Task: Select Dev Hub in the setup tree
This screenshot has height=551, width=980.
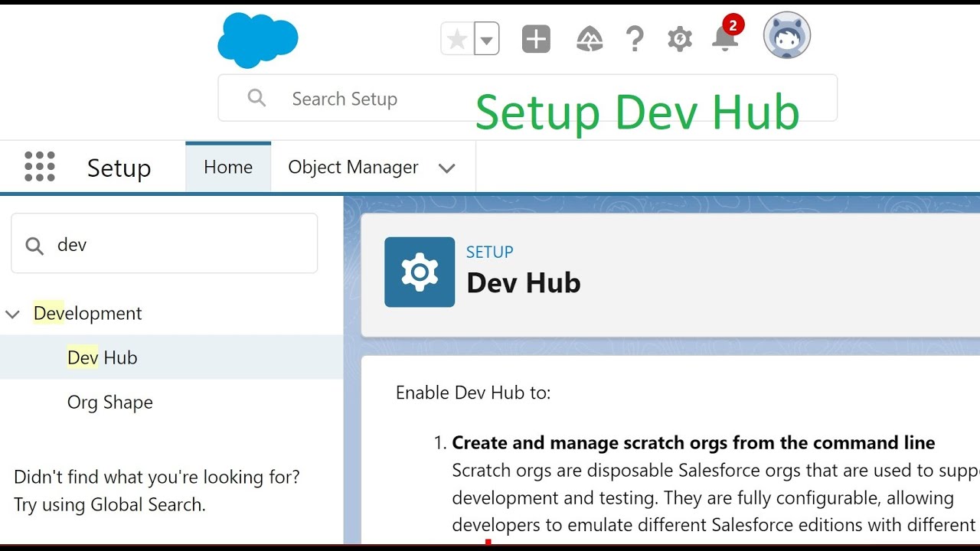Action: 103,357
